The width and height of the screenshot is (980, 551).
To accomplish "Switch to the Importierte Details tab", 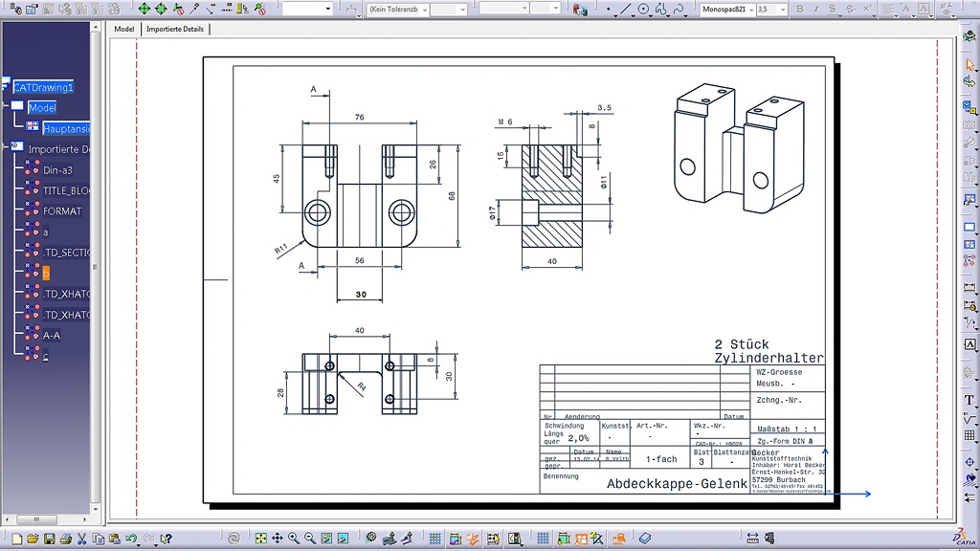I will (x=175, y=30).
